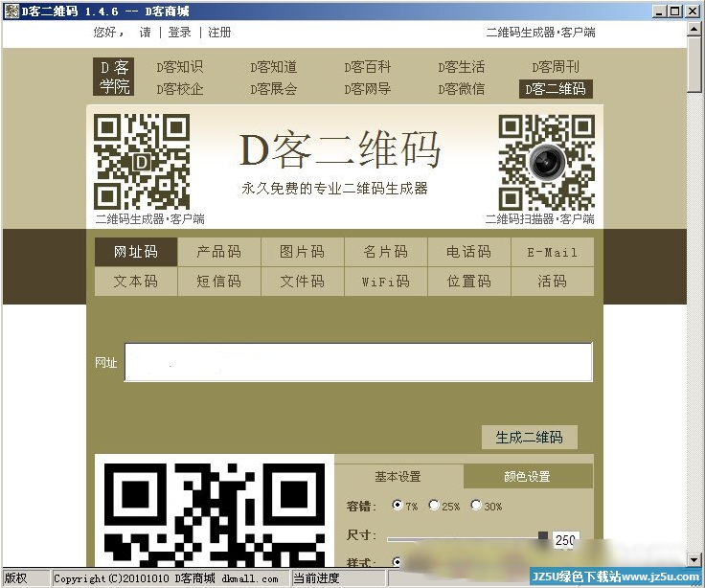
Task: Open the D客周刊 link
Action: coord(556,67)
